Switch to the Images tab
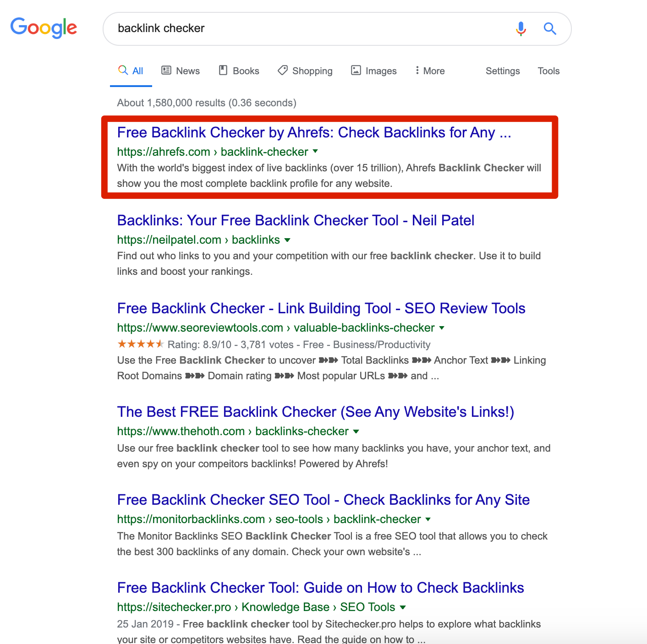 (x=374, y=71)
